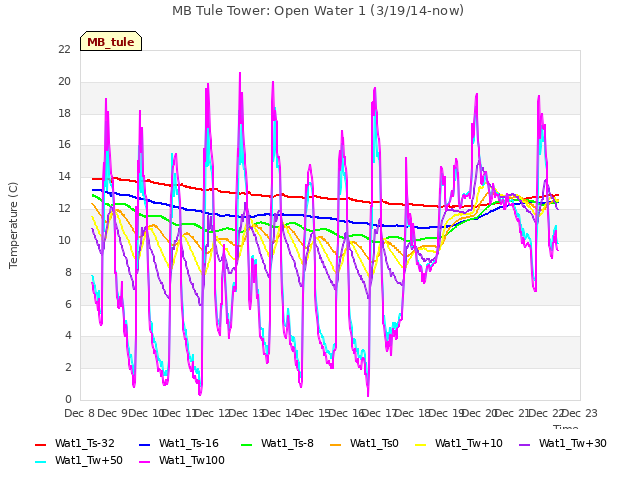640x480 pixels.
Task: Click the blue Wat1_Ts-16 legend swatch
Action: click(x=145, y=444)
